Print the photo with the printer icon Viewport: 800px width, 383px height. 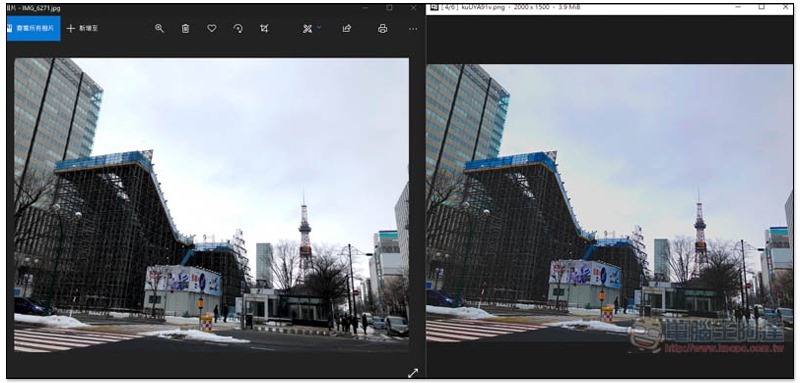pyautogui.click(x=383, y=29)
